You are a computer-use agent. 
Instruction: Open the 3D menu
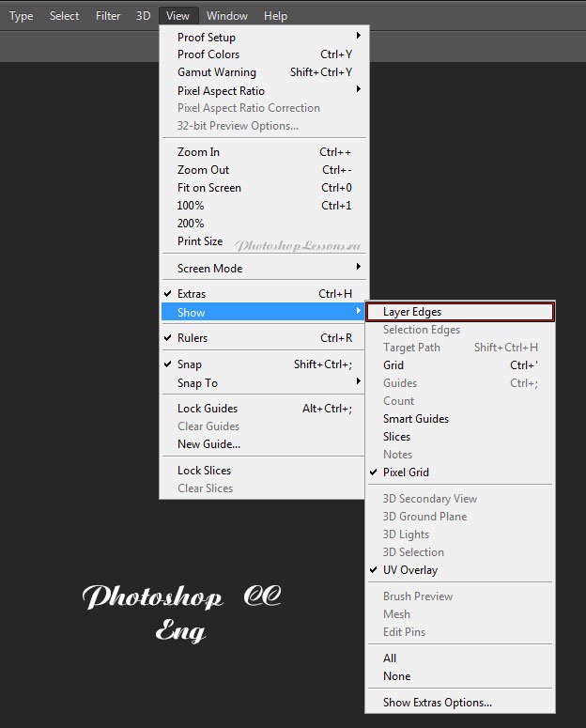pyautogui.click(x=143, y=16)
